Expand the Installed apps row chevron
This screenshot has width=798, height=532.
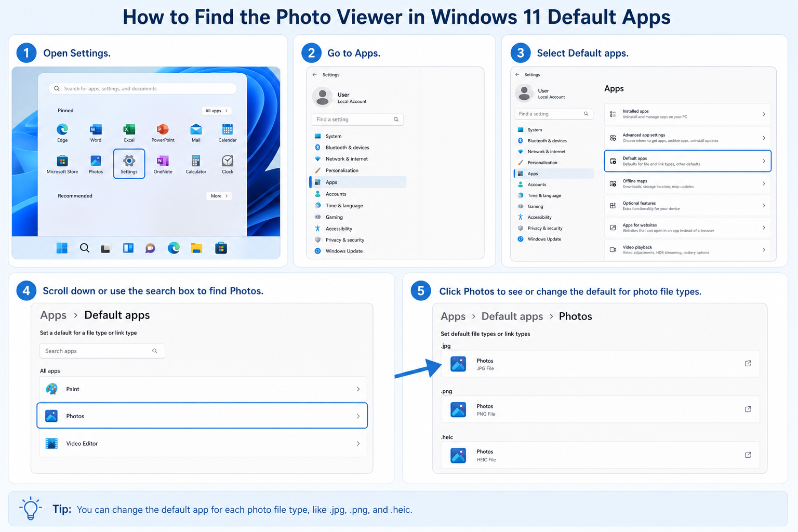764,114
